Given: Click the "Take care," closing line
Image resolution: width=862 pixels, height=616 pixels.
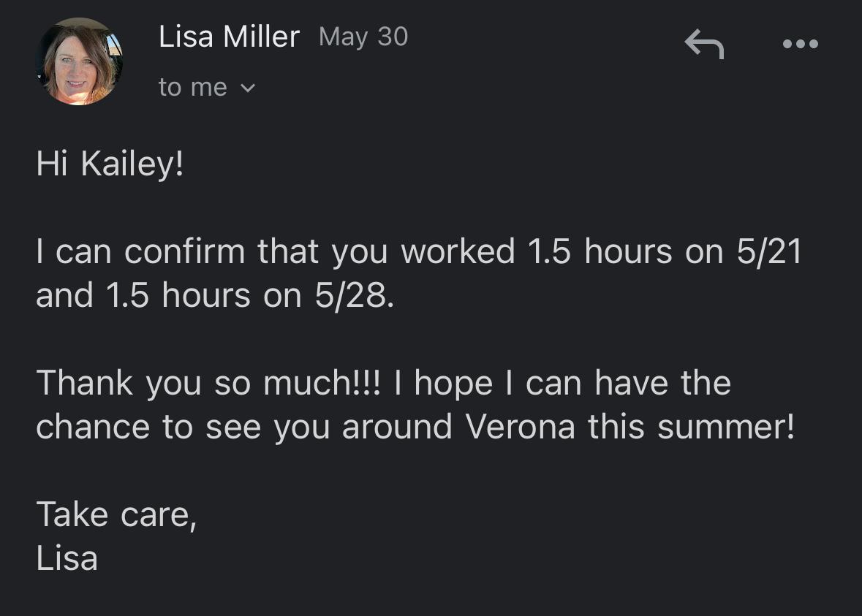Looking at the screenshot, I should tap(116, 514).
